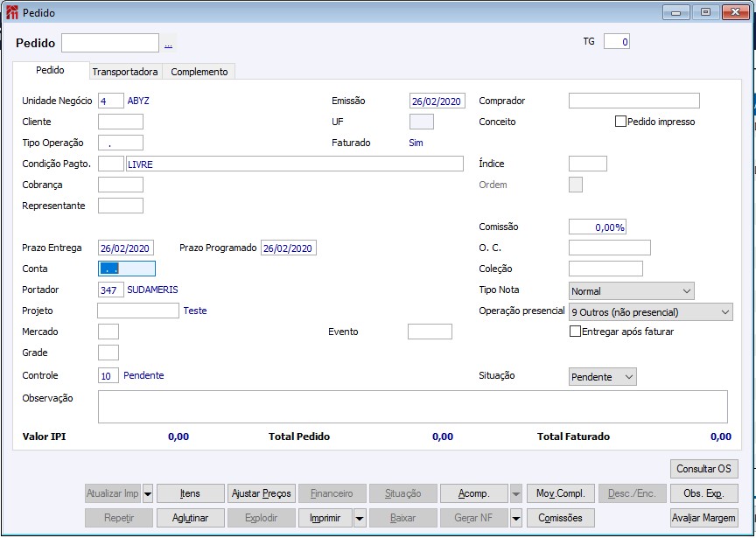Click Condição Pagto. code field
Viewport: 756px width, 538px height.
[111, 164]
